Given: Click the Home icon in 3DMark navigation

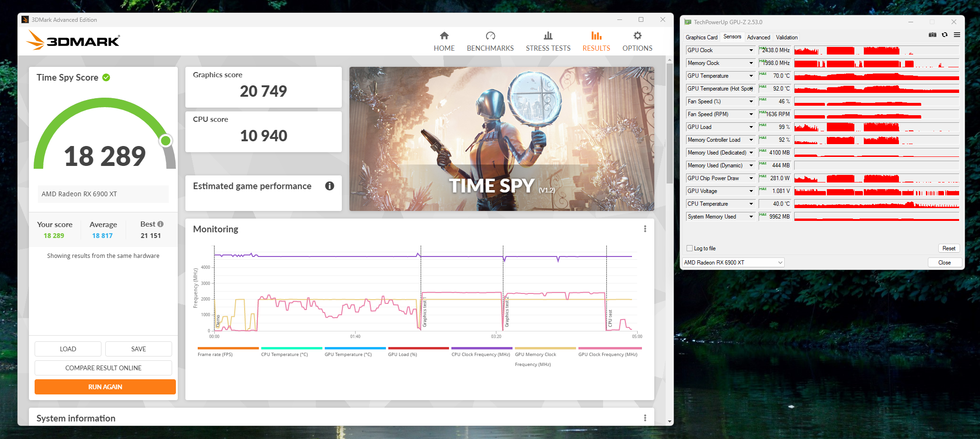Looking at the screenshot, I should [444, 36].
